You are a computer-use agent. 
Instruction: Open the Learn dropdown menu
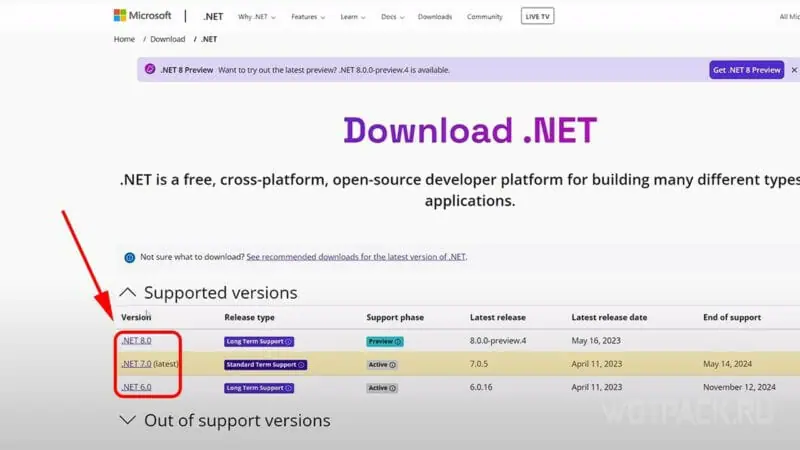point(353,17)
